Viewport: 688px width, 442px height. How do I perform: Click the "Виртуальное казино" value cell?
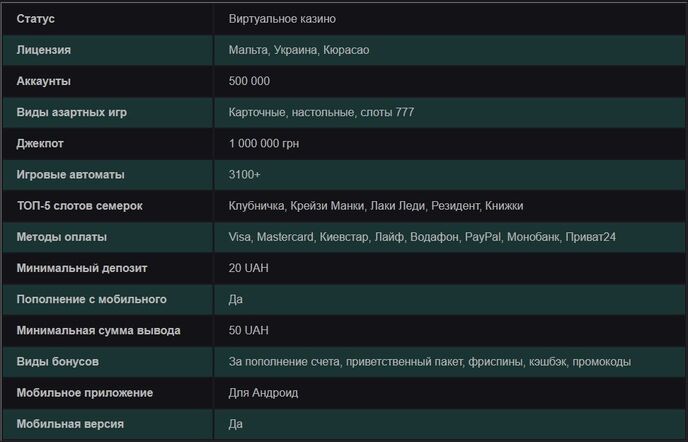(289, 19)
